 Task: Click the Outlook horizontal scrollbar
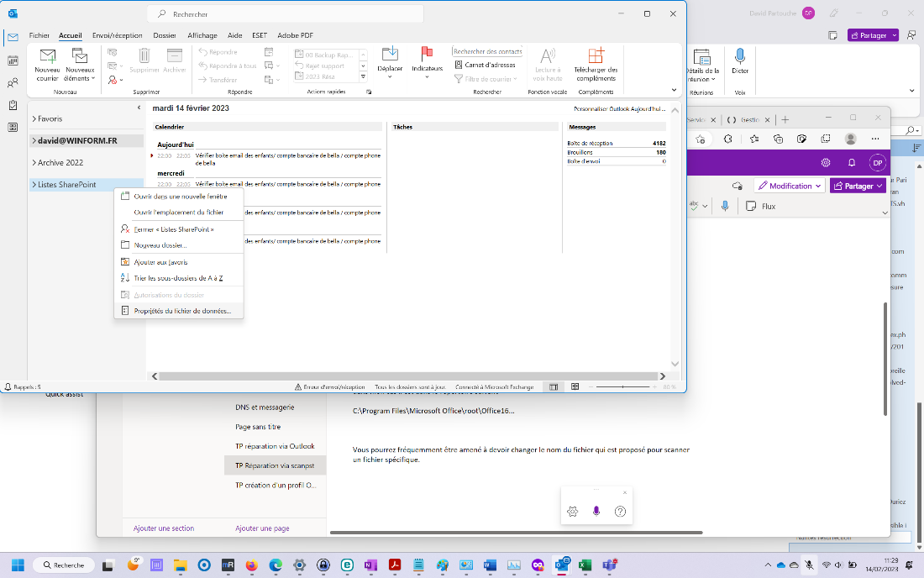click(407, 376)
